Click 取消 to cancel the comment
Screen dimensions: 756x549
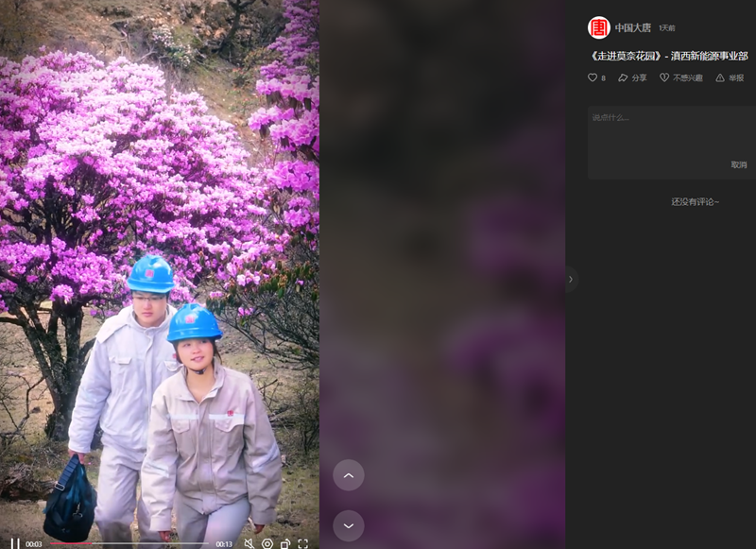(738, 164)
